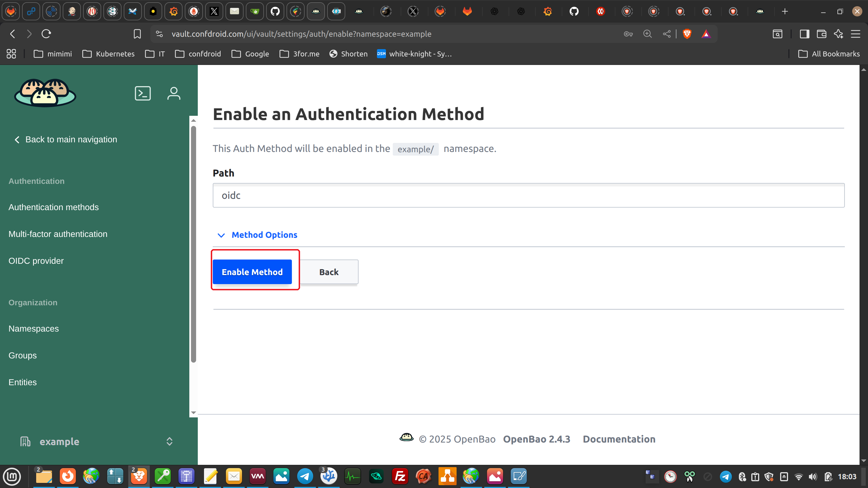Open OIDC provider sidebar item
The width and height of the screenshot is (868, 488).
pos(36,261)
